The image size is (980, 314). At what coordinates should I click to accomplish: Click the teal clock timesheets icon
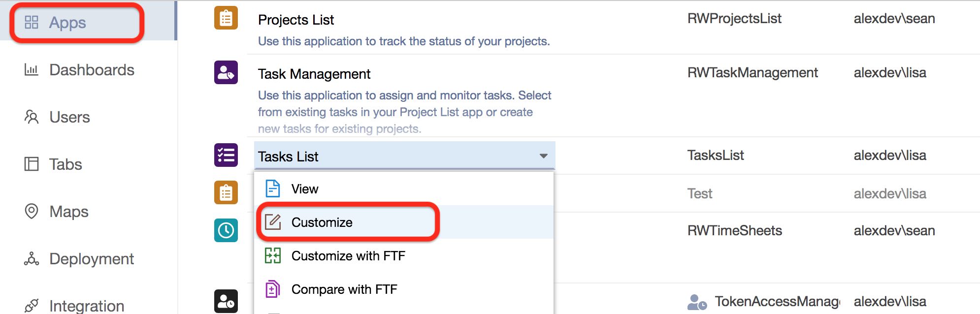click(226, 230)
